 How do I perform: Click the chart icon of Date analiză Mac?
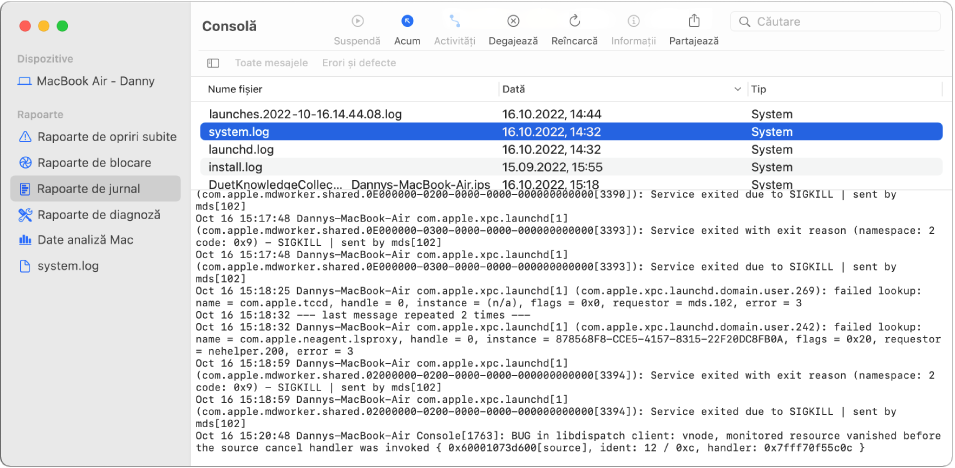pos(25,240)
